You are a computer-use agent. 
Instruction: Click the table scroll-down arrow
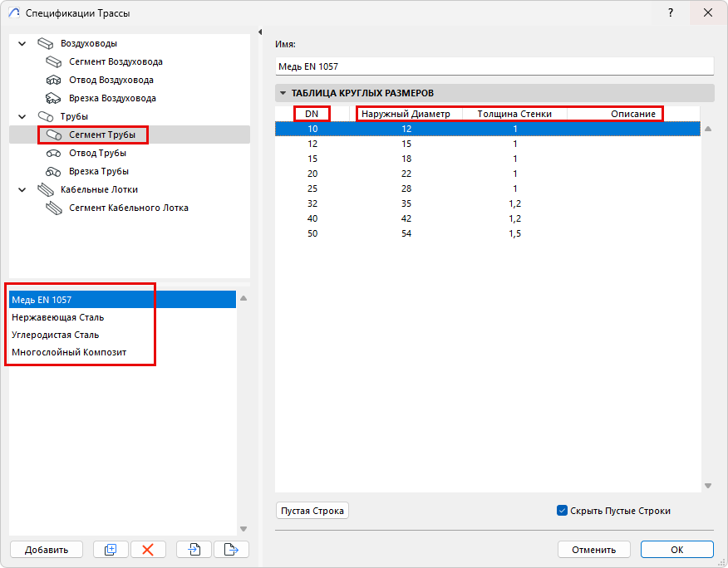(x=708, y=486)
